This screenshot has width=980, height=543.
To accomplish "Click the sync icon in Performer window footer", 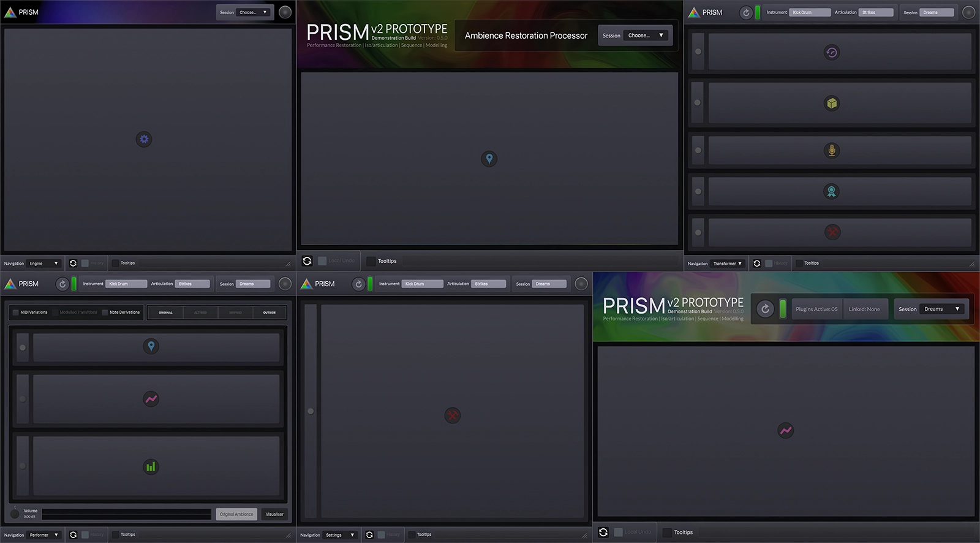I will pos(73,534).
